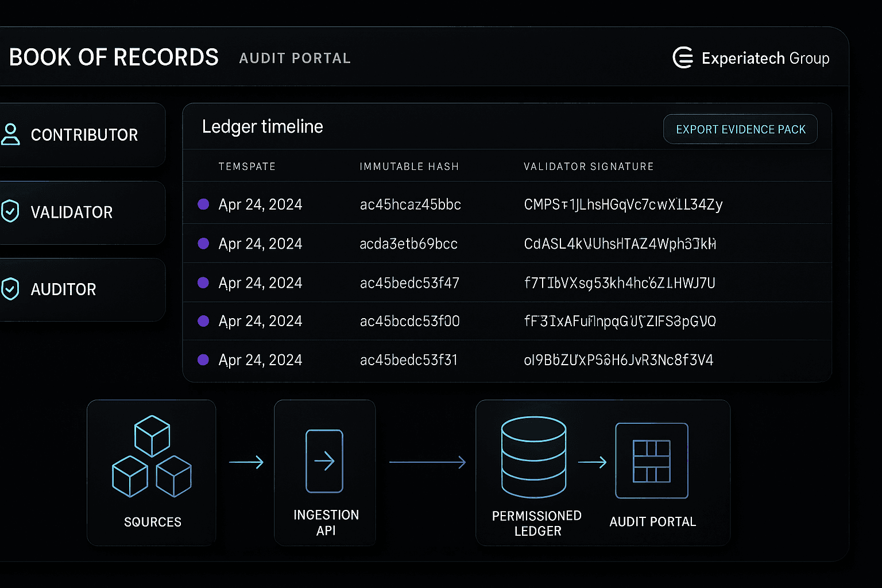Expand the Ledger timeline panel
Viewport: 882px width, 588px height.
click(262, 126)
